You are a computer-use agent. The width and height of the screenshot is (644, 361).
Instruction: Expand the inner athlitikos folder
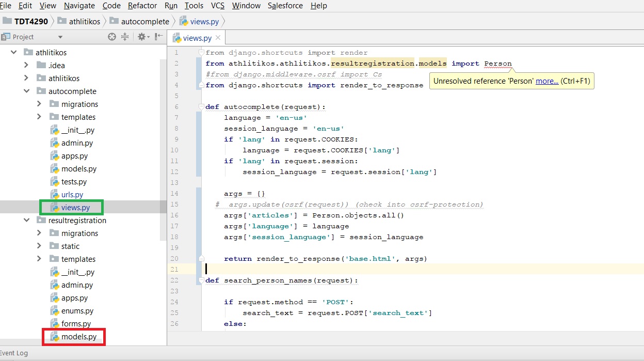[x=26, y=78]
